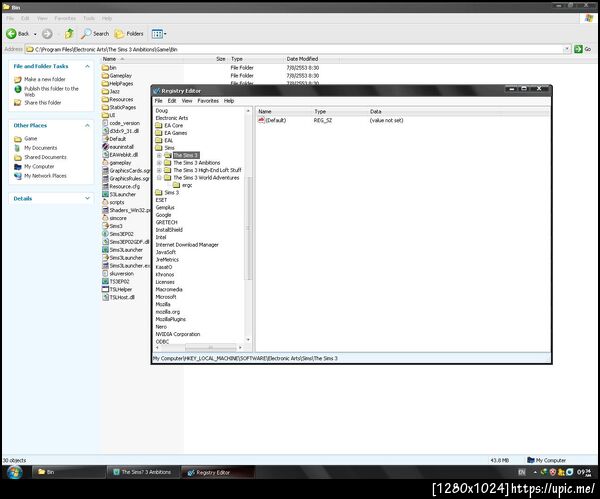Select the TS3EP02 executable file

click(116, 281)
